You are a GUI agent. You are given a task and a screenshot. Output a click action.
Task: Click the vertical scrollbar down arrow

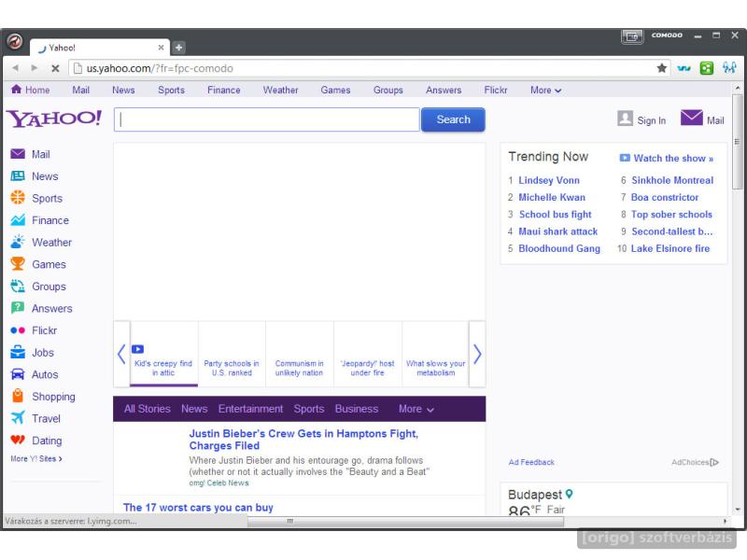tap(738, 510)
